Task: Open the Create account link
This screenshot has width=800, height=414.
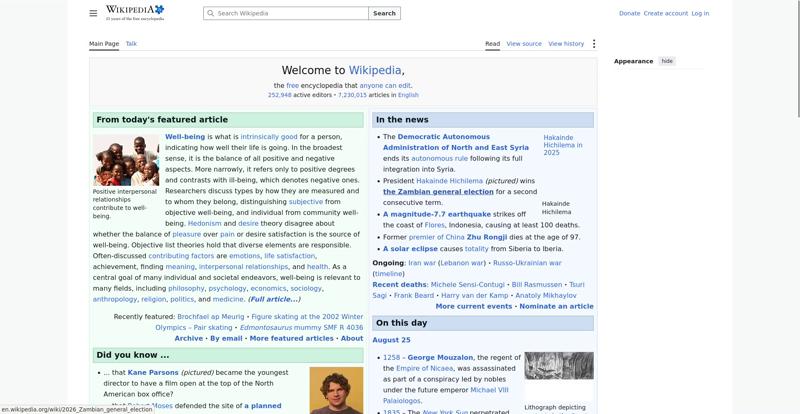Action: pyautogui.click(x=665, y=13)
